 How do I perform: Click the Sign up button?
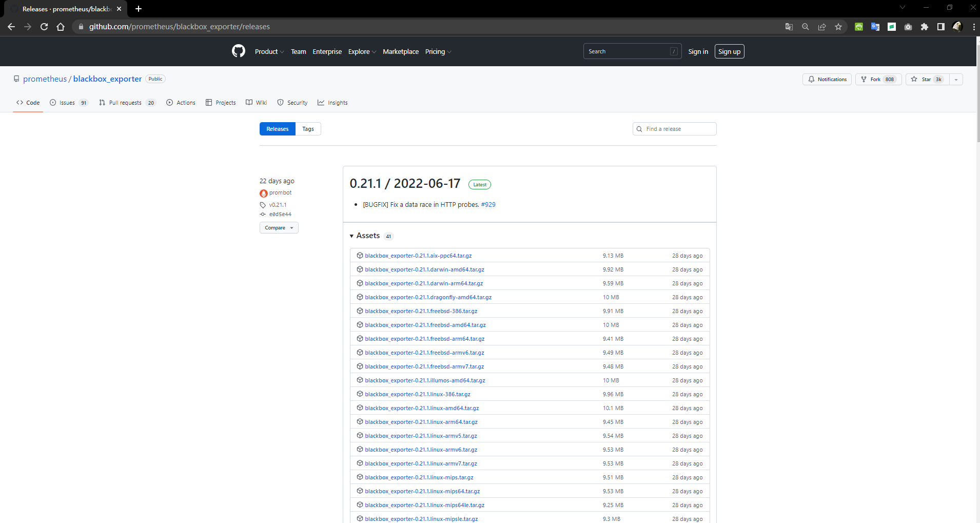coord(729,51)
